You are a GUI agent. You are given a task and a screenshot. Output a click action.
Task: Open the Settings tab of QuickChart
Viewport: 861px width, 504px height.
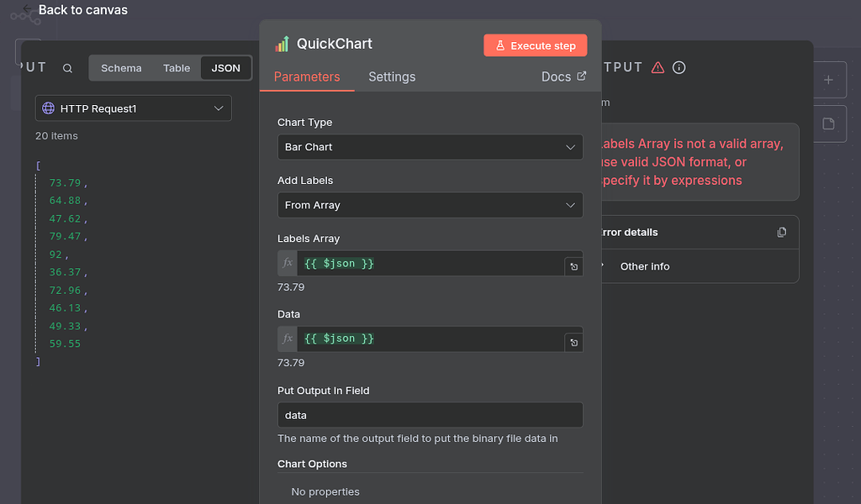(x=392, y=76)
